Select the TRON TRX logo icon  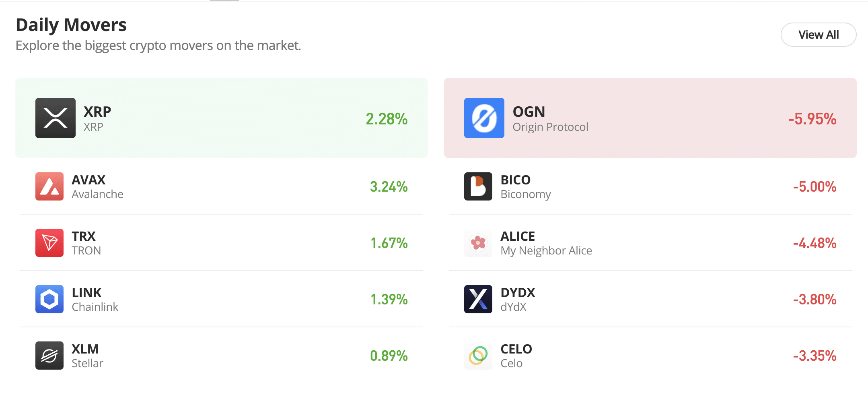(x=49, y=243)
